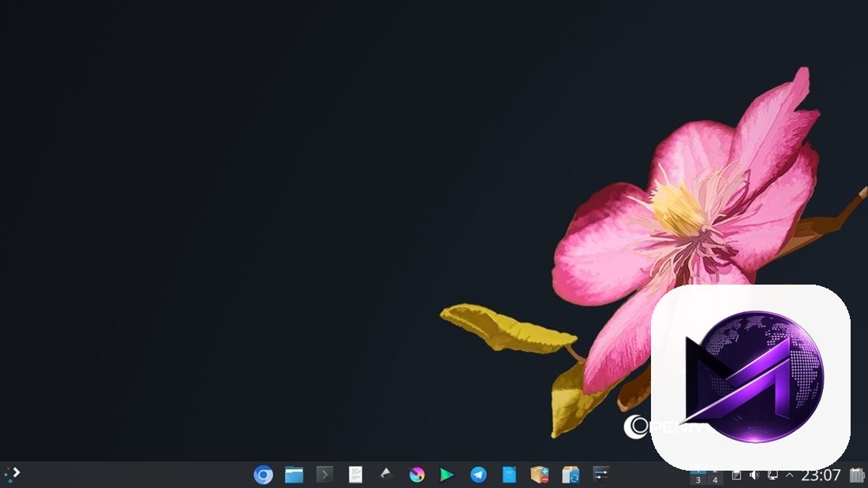Open the volume speaker tray icon
The height and width of the screenshot is (488, 868).
pos(754,475)
